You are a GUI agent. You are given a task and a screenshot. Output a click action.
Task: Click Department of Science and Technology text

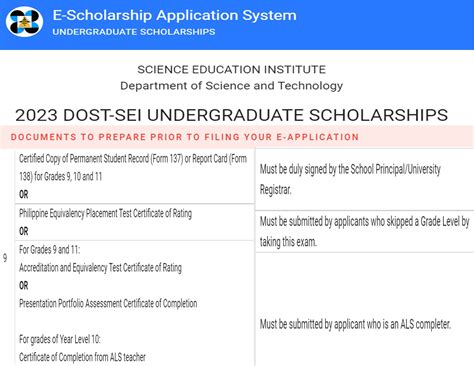tap(231, 86)
